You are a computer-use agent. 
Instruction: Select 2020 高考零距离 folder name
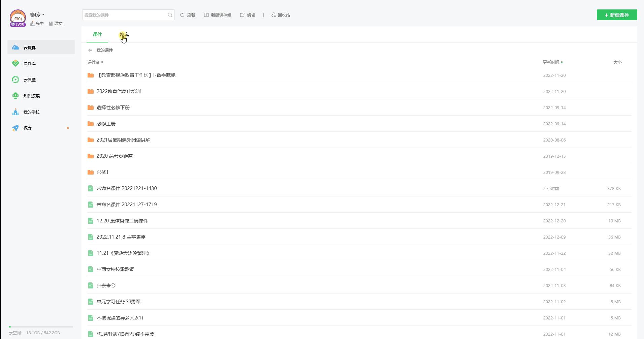point(115,156)
